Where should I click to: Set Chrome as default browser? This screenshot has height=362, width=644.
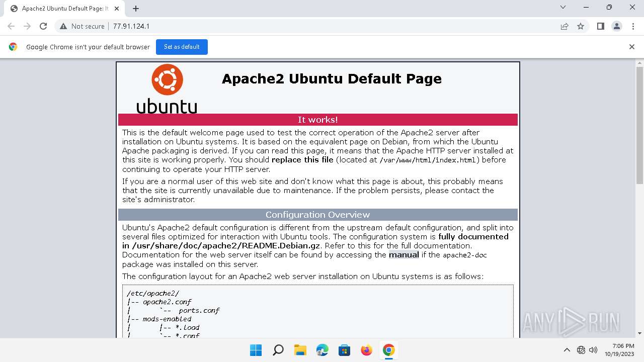182,47
